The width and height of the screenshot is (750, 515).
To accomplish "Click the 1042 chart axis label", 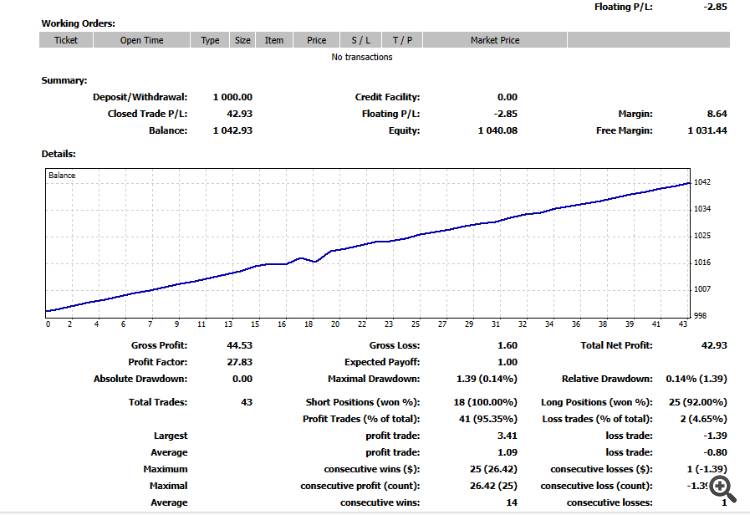I will [702, 182].
